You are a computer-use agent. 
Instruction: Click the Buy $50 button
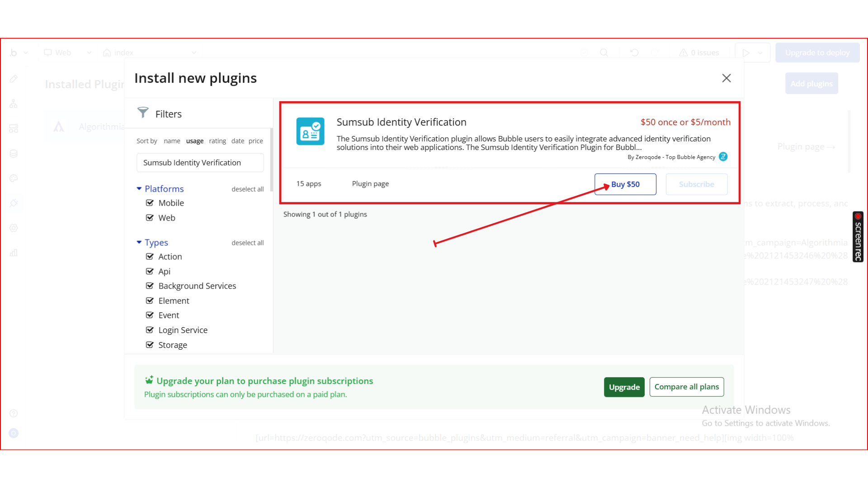click(x=625, y=184)
